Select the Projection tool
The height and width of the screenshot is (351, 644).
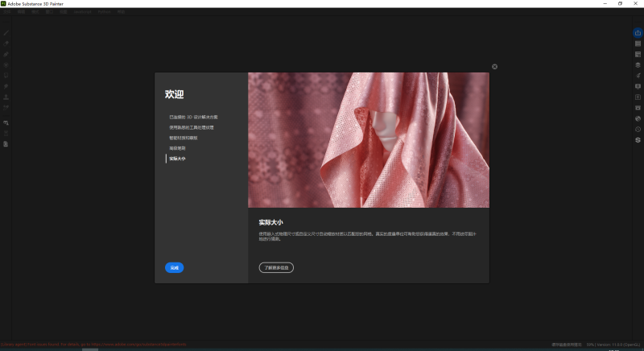tap(6, 54)
